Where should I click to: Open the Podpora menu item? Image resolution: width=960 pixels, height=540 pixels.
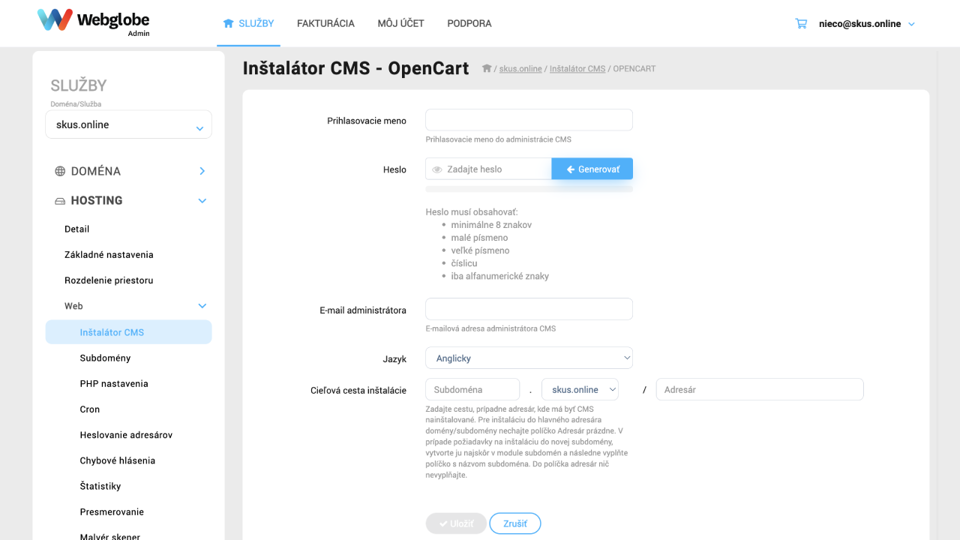pos(469,23)
